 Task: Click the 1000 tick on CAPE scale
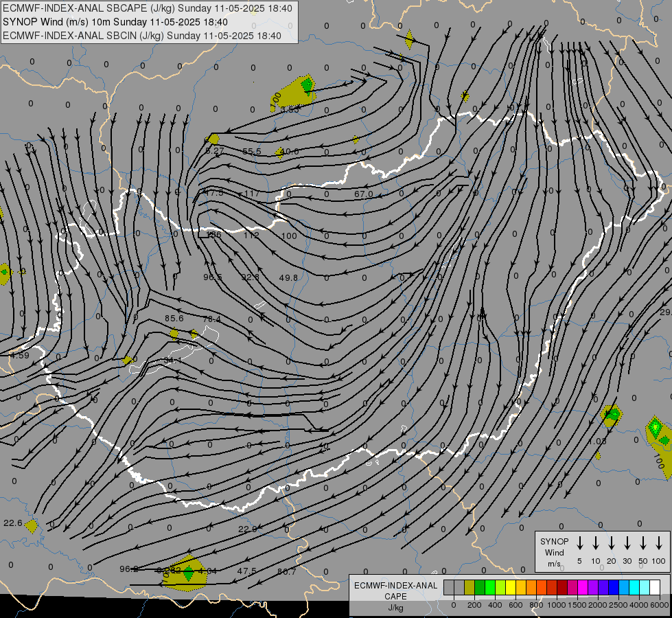(x=556, y=605)
